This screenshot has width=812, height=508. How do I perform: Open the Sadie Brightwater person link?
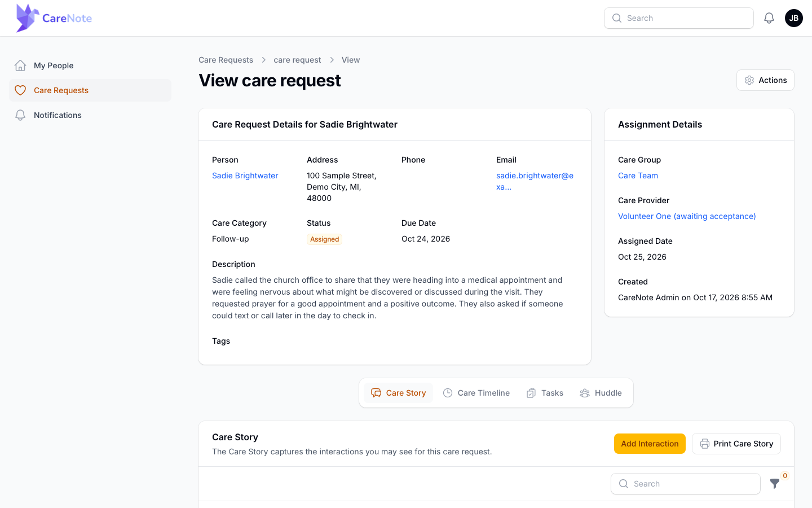(x=245, y=176)
